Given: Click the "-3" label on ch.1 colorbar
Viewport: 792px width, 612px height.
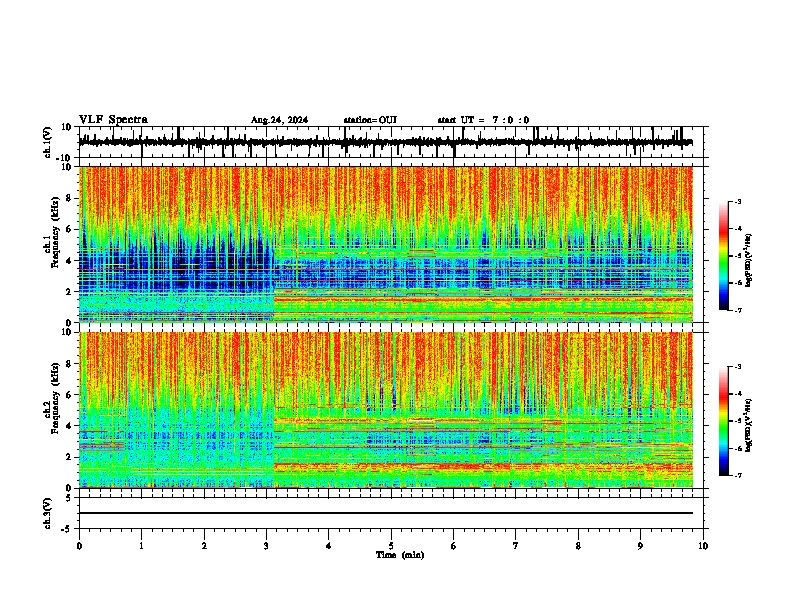Looking at the screenshot, I should pos(737,201).
